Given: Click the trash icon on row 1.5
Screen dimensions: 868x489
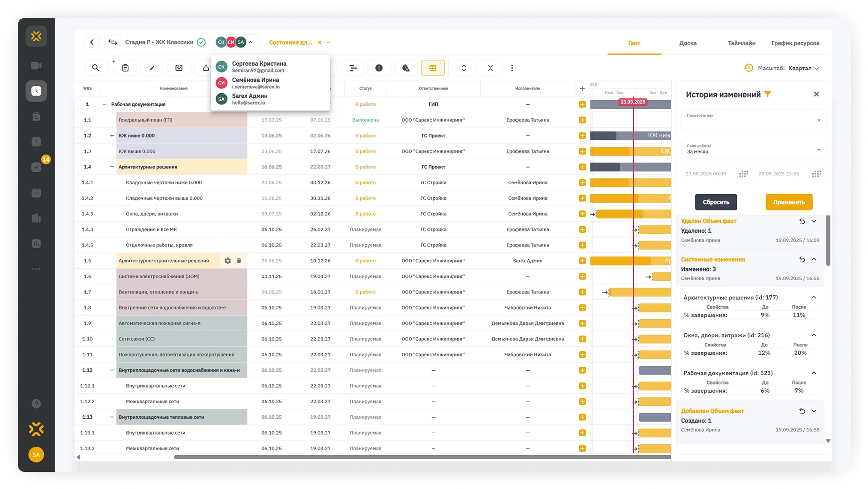Looking at the screenshot, I should [x=239, y=261].
